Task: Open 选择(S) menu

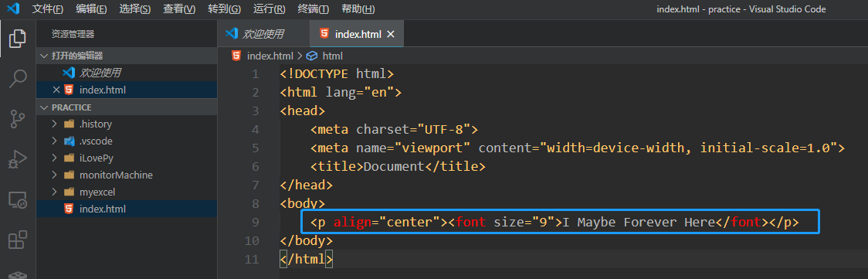Action: (135, 9)
